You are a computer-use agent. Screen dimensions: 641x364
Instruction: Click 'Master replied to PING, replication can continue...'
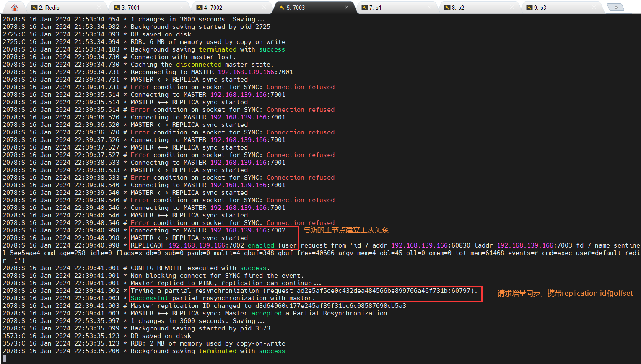[x=226, y=283]
